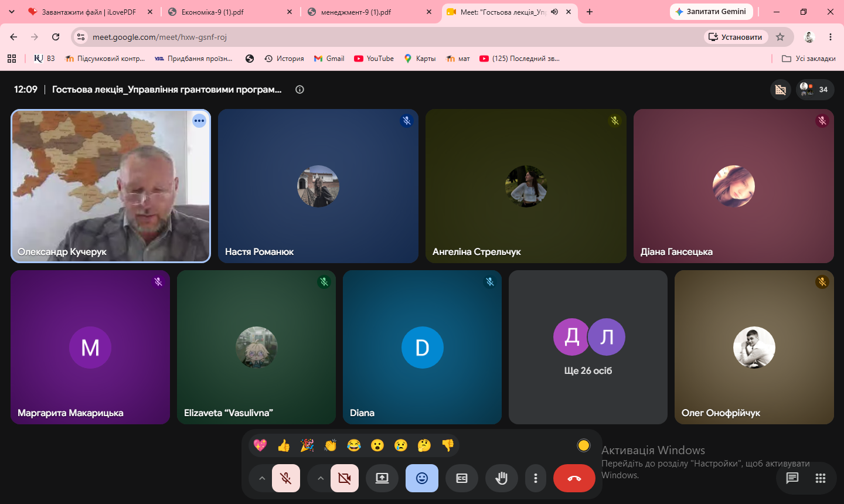Send the laughing face reaction
Screen dimensions: 844x504
pyautogui.click(x=354, y=445)
